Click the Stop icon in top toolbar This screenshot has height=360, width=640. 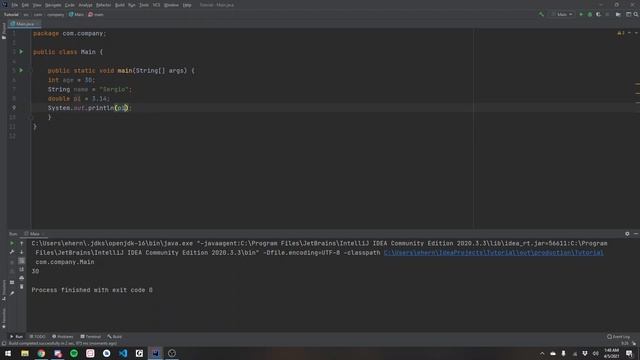[607, 14]
